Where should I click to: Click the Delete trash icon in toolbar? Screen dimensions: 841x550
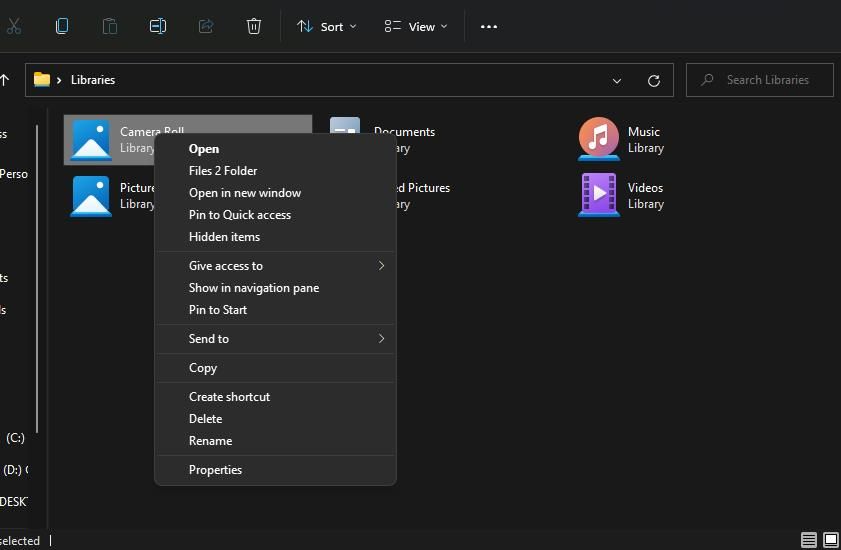(254, 26)
